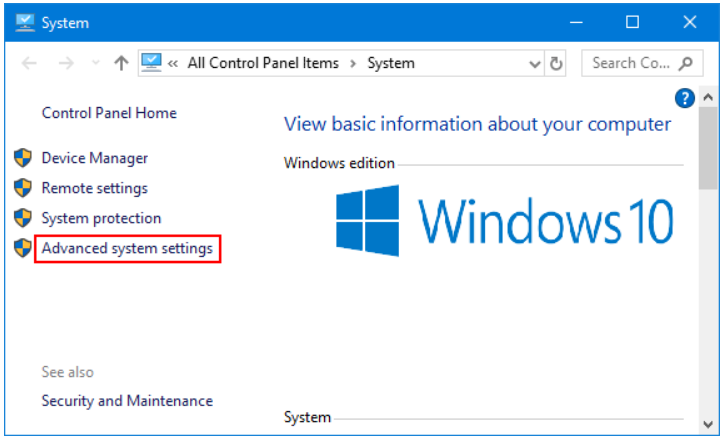723x442 pixels.
Task: Open the recent locations dropdown arrow
Action: (95, 63)
